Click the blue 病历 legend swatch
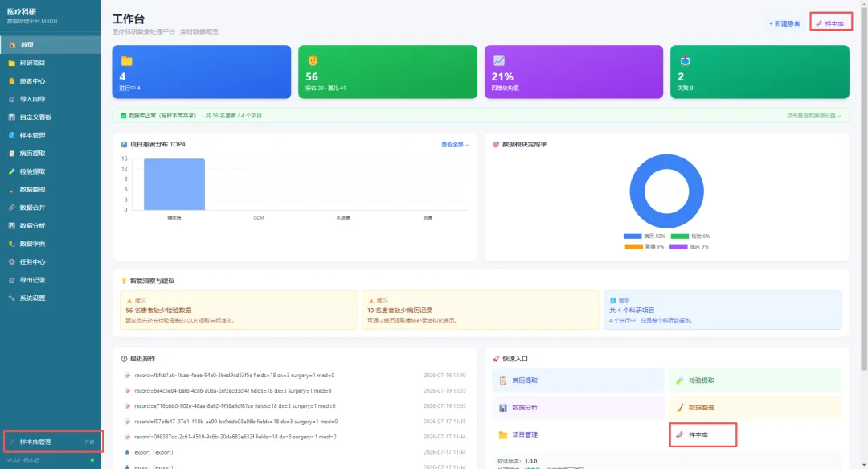This screenshot has width=868, height=469. (x=633, y=237)
